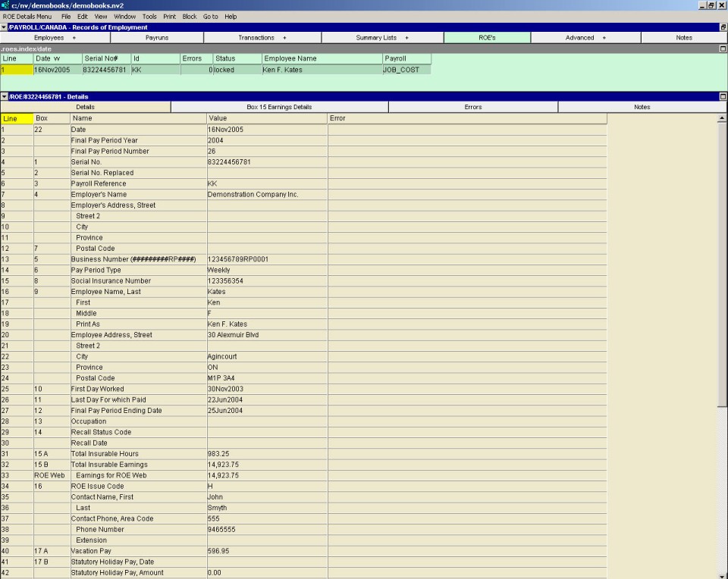
Task: Switch to Box 15 Earnings Details tab
Action: 279,107
